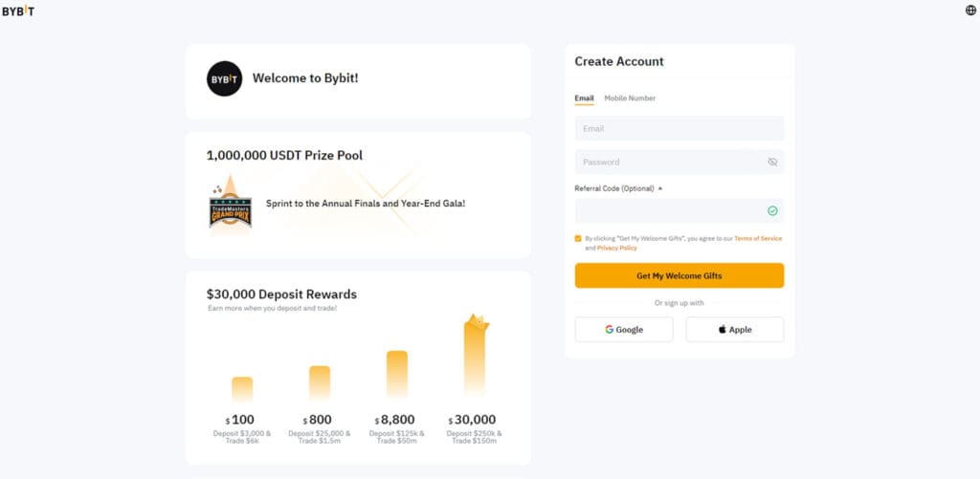Screen dimensions: 980x479
Task: Open the language globe icon
Action: [970, 10]
